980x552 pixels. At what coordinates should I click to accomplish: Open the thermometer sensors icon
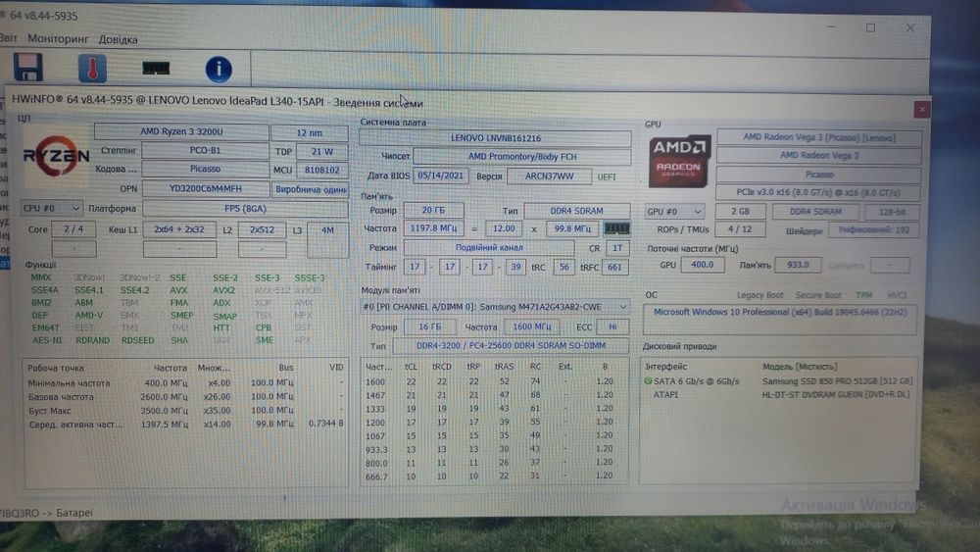[x=92, y=68]
